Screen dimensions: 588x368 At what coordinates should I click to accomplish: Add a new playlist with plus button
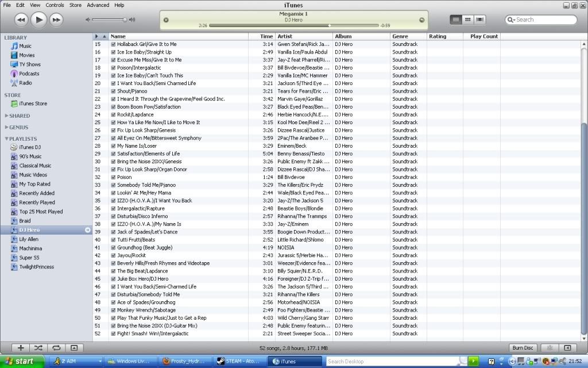pos(21,348)
